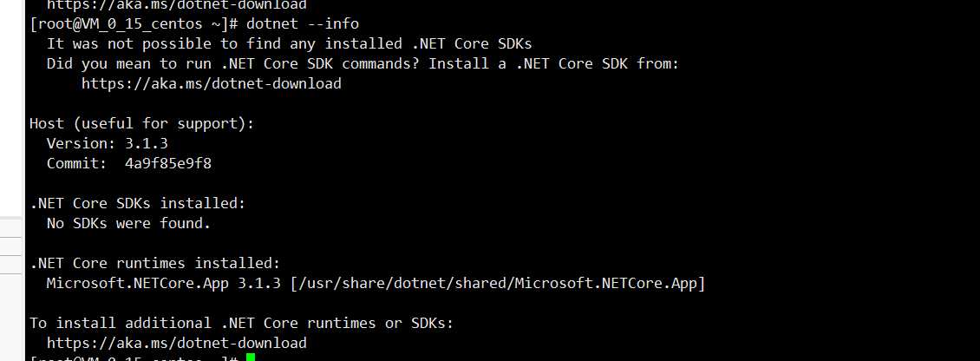
Task: Click the '.NET Core runtimes installed:' heading
Action: pos(155,264)
